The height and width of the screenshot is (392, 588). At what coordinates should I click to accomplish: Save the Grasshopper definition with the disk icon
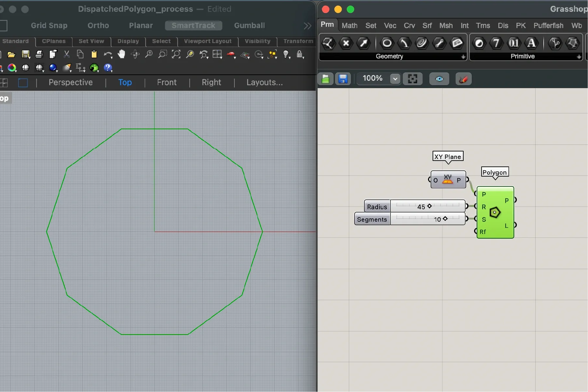point(342,79)
